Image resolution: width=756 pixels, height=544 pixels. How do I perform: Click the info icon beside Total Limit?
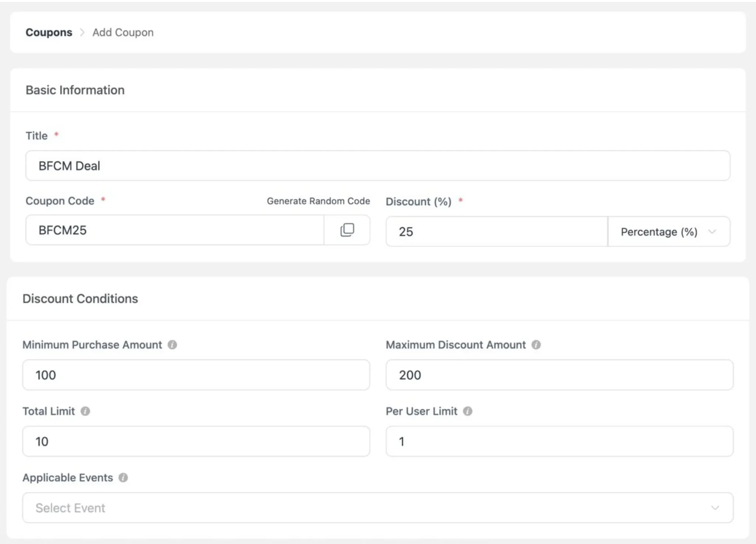coord(85,411)
